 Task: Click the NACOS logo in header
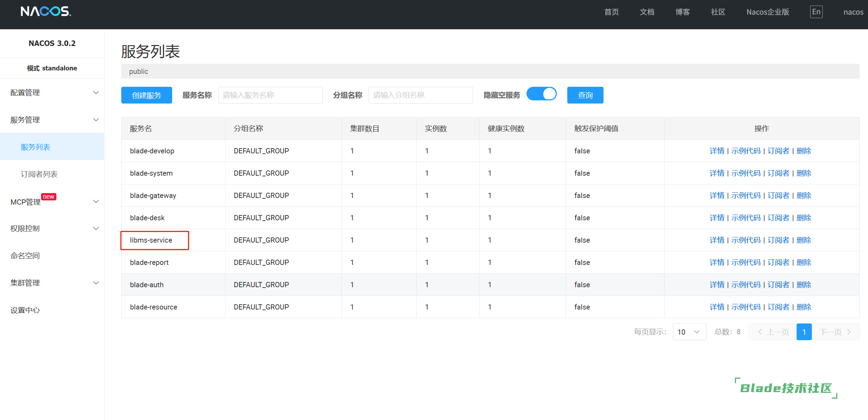click(x=46, y=12)
